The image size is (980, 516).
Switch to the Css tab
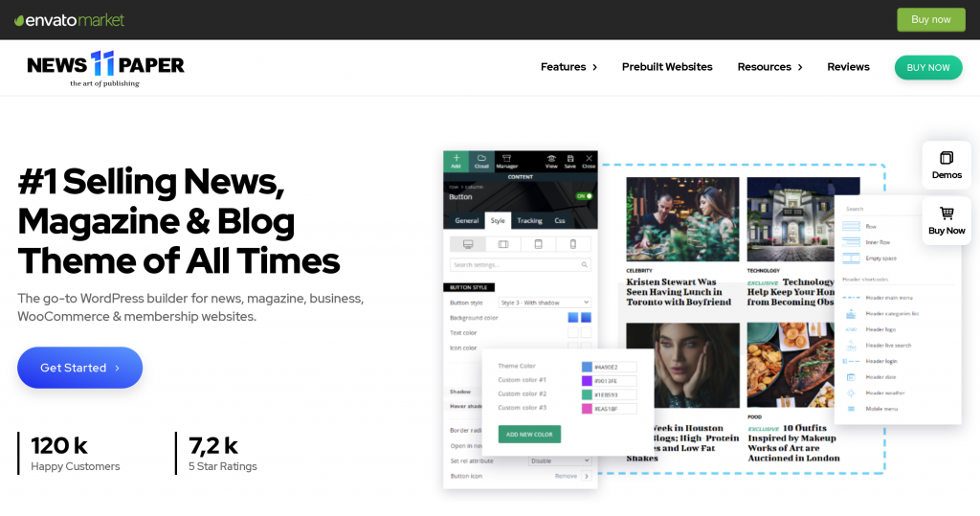click(x=559, y=221)
